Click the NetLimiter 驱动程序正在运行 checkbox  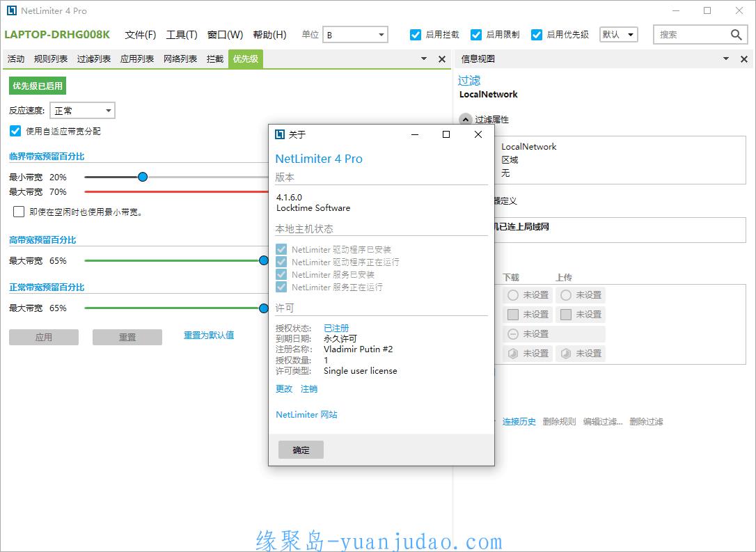tap(281, 262)
